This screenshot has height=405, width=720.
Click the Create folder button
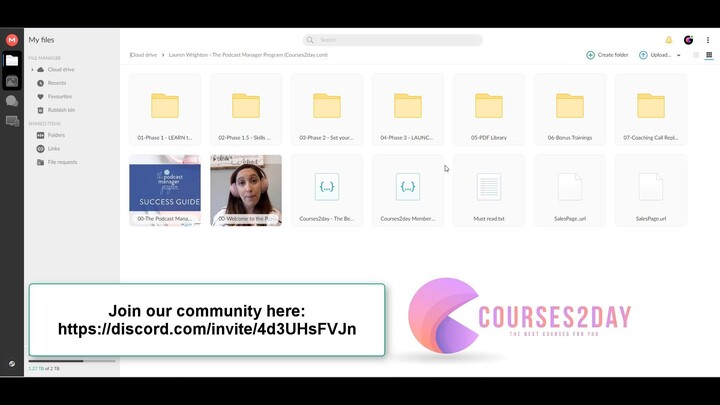(607, 55)
